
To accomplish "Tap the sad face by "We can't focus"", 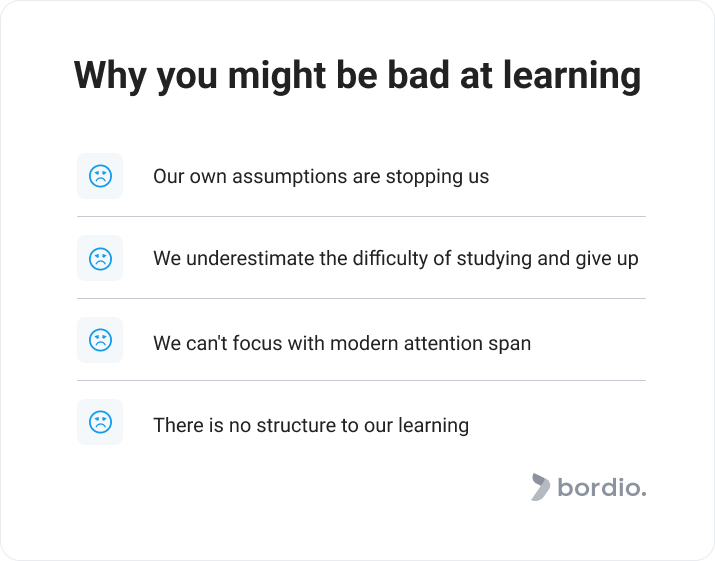I will pos(100,340).
